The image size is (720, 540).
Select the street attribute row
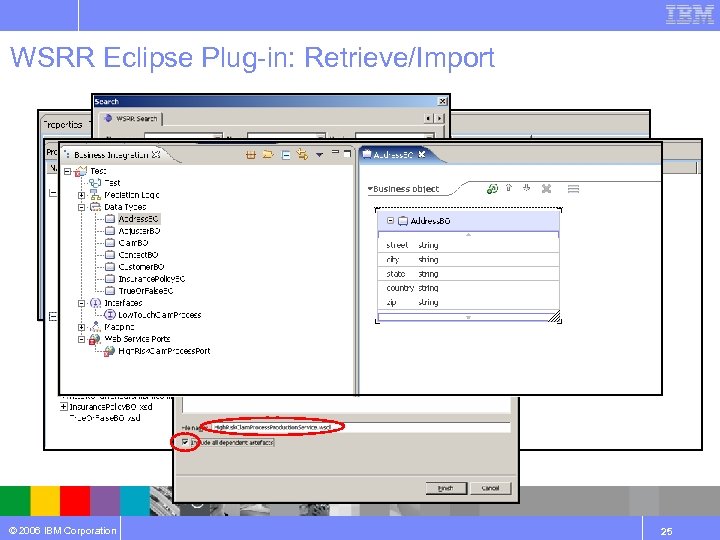[x=468, y=245]
